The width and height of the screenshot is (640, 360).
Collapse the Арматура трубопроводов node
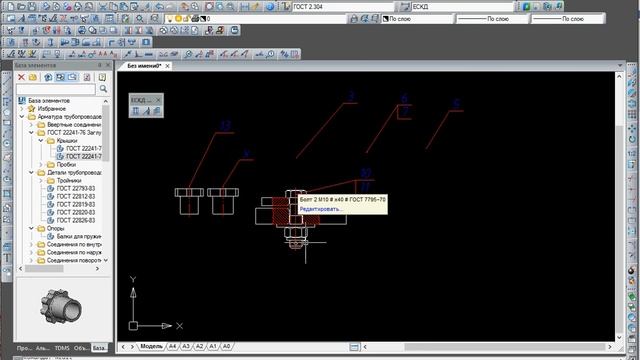[x=22, y=117]
